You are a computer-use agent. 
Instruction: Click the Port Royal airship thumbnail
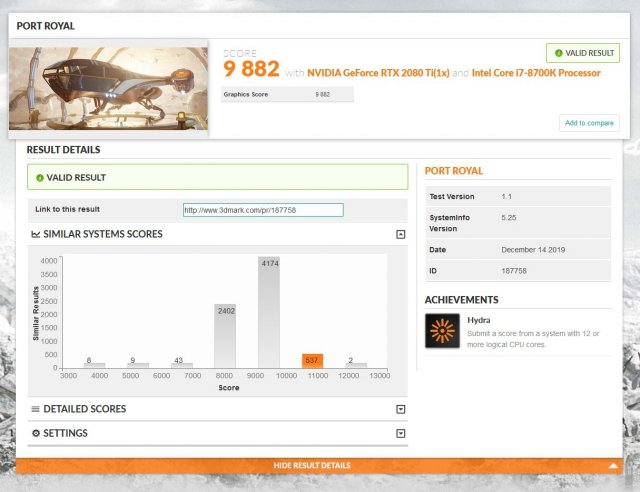[109, 88]
